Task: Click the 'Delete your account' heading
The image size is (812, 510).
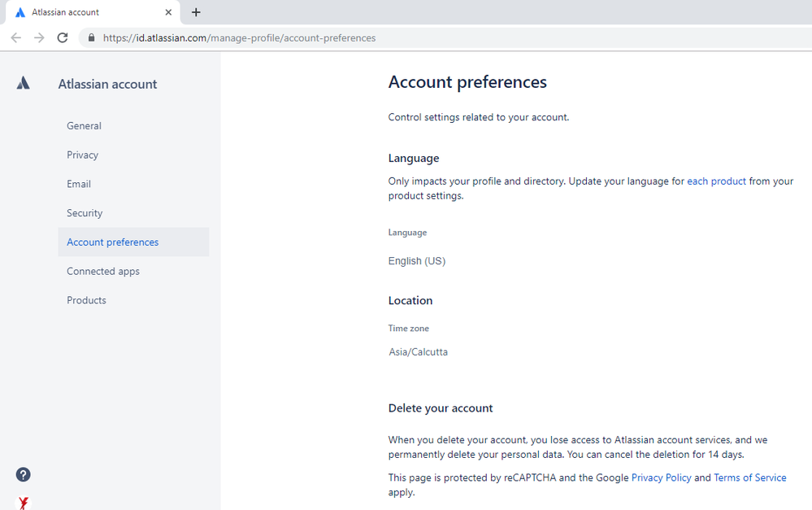Action: pos(441,408)
